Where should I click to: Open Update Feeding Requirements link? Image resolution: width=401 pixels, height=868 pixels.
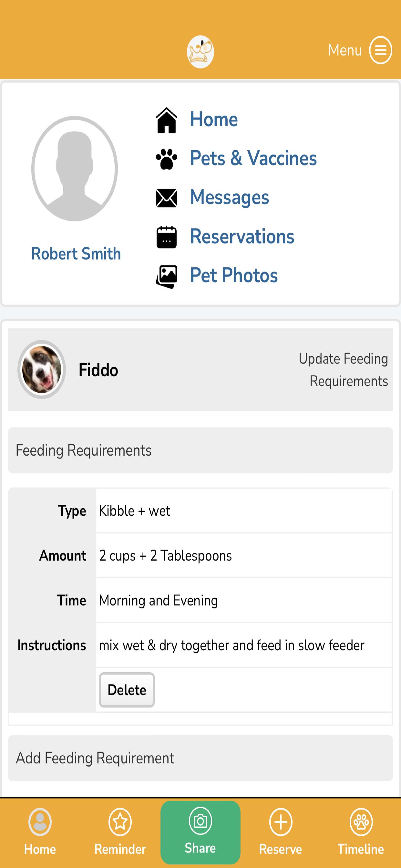(x=343, y=370)
